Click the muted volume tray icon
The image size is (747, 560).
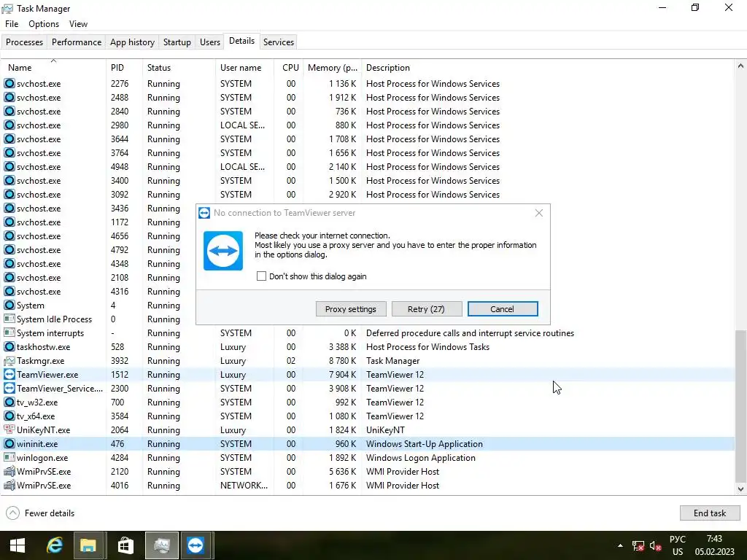coord(656,545)
